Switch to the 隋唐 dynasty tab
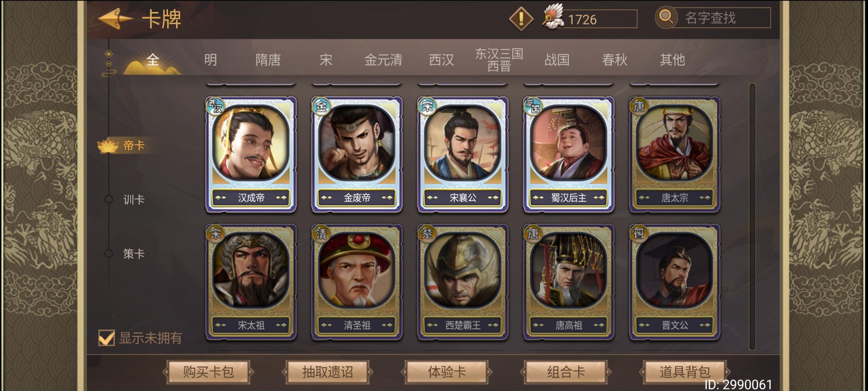 (x=268, y=60)
